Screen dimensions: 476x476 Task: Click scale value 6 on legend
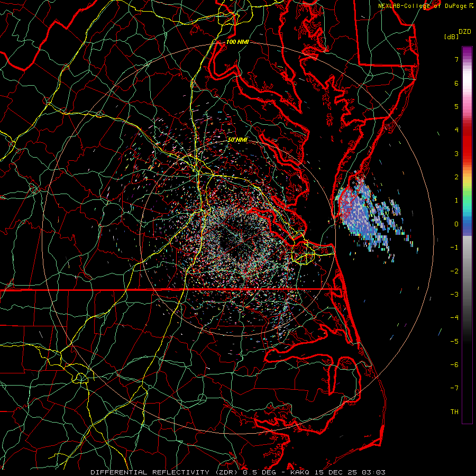(456, 83)
